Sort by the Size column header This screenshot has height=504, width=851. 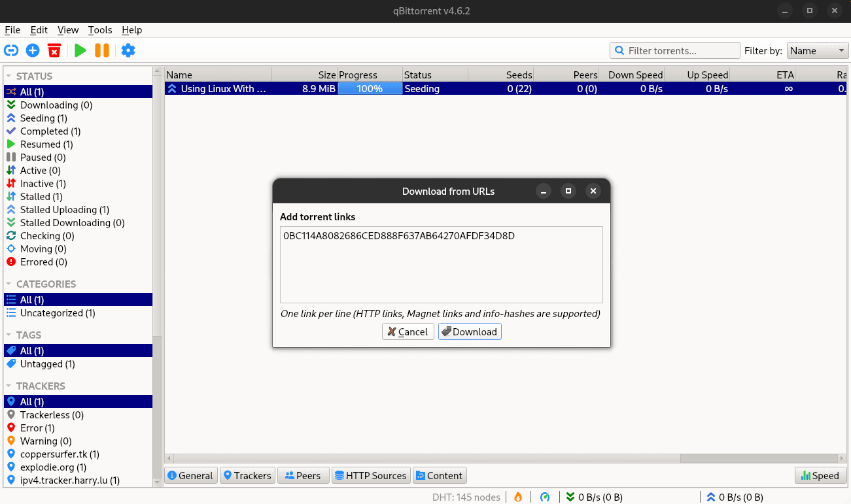point(305,75)
